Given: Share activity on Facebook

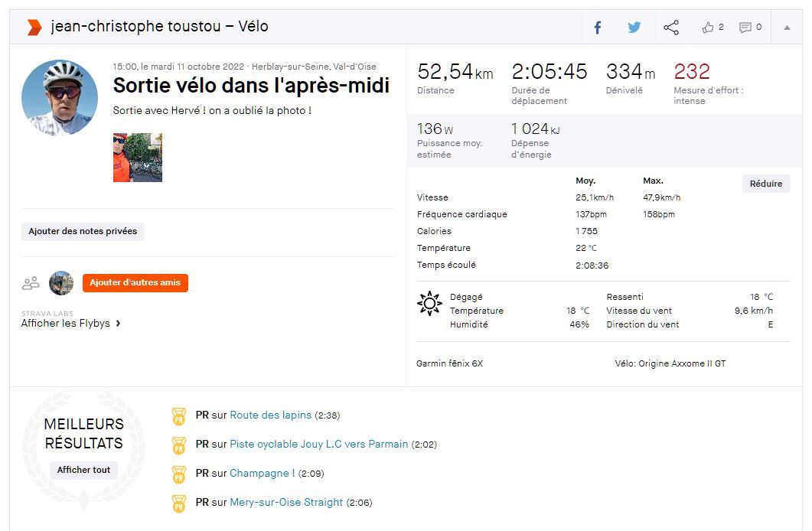Looking at the screenshot, I should pyautogui.click(x=598, y=28).
